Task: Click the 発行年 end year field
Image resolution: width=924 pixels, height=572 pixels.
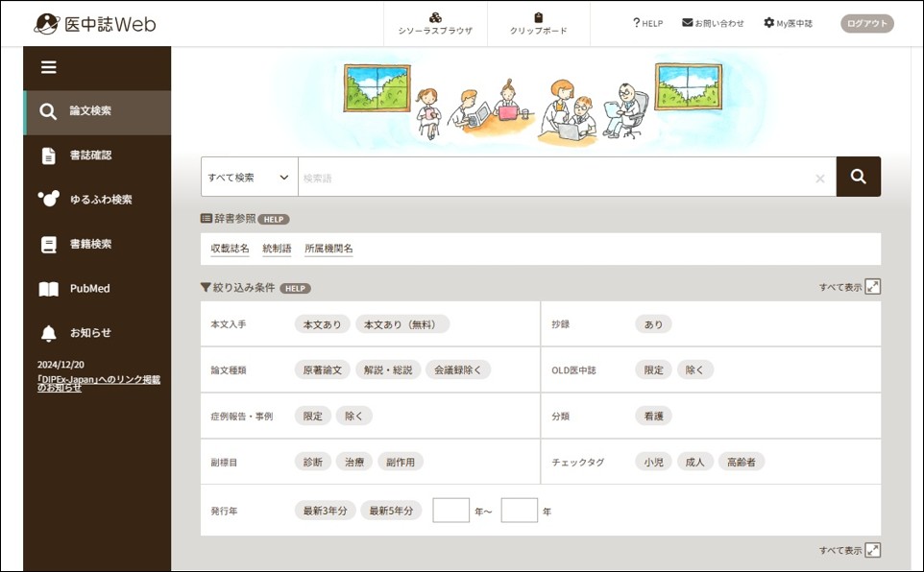Action: tap(520, 511)
